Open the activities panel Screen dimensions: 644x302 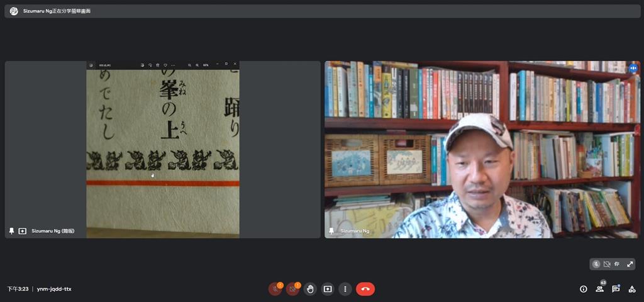631,289
